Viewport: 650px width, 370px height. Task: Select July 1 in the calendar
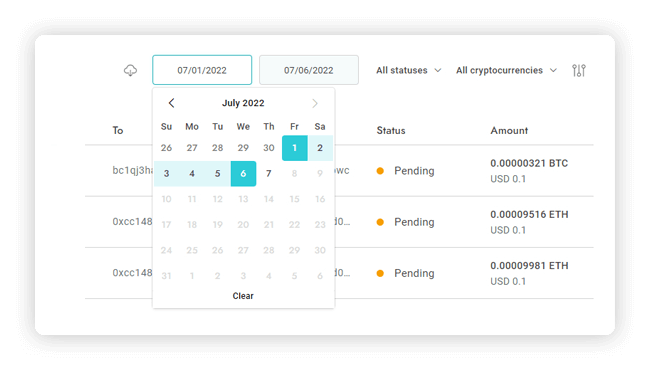click(294, 148)
